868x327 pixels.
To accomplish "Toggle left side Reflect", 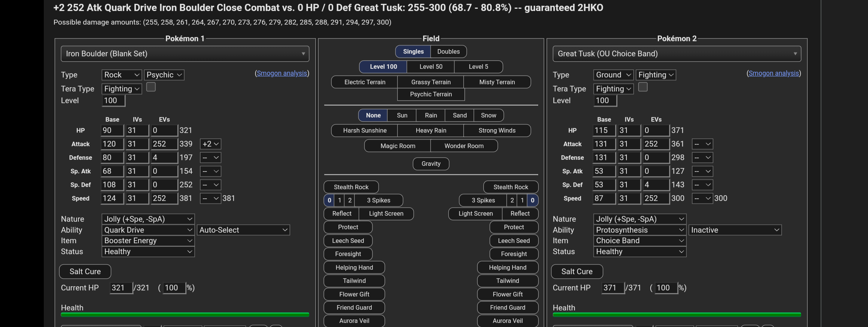I will click(342, 213).
